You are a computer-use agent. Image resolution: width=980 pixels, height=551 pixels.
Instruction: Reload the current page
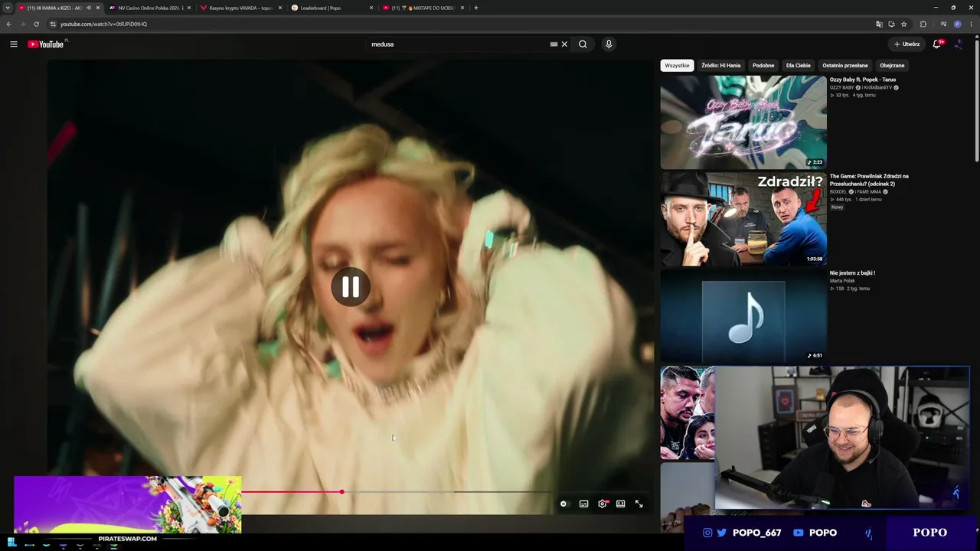click(36, 24)
